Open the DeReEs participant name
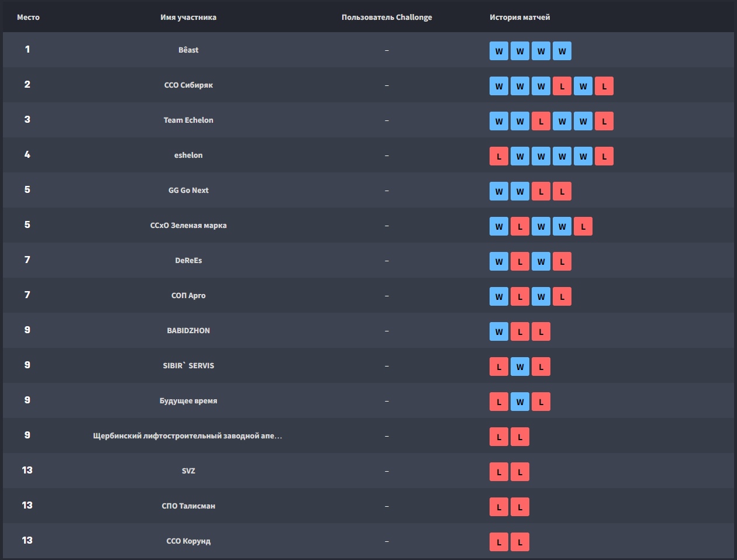The image size is (737, 560). tap(188, 260)
